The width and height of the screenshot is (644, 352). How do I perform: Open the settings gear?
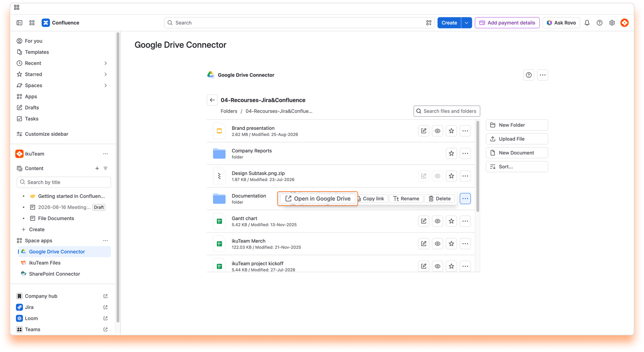tap(612, 23)
